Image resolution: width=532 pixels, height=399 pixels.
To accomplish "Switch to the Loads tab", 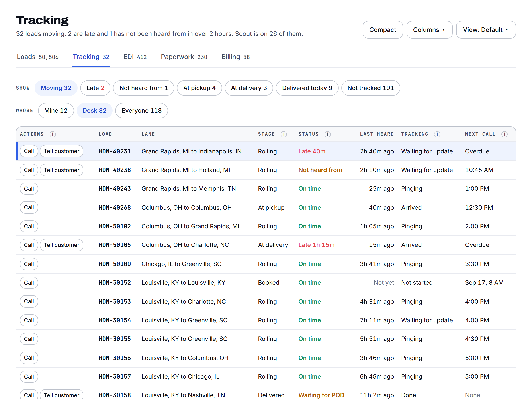I will pyautogui.click(x=37, y=57).
